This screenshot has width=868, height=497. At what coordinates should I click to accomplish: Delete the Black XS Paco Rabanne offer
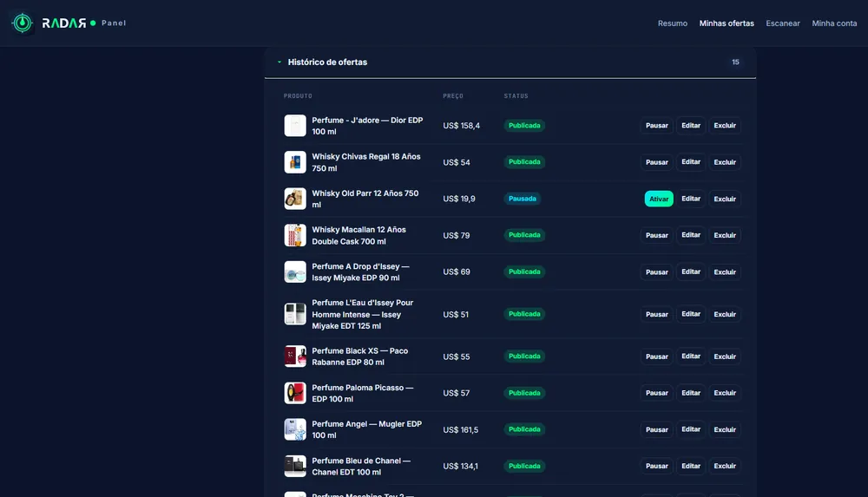click(725, 356)
